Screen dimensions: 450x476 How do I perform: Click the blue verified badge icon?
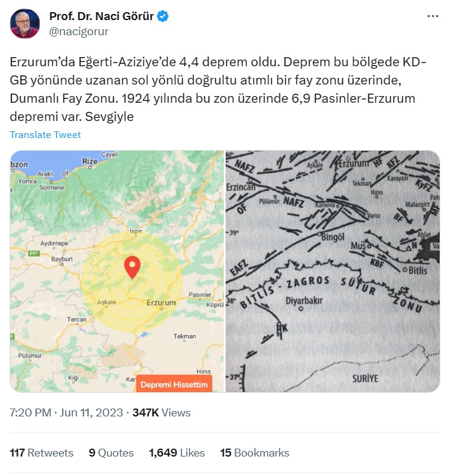pyautogui.click(x=163, y=16)
